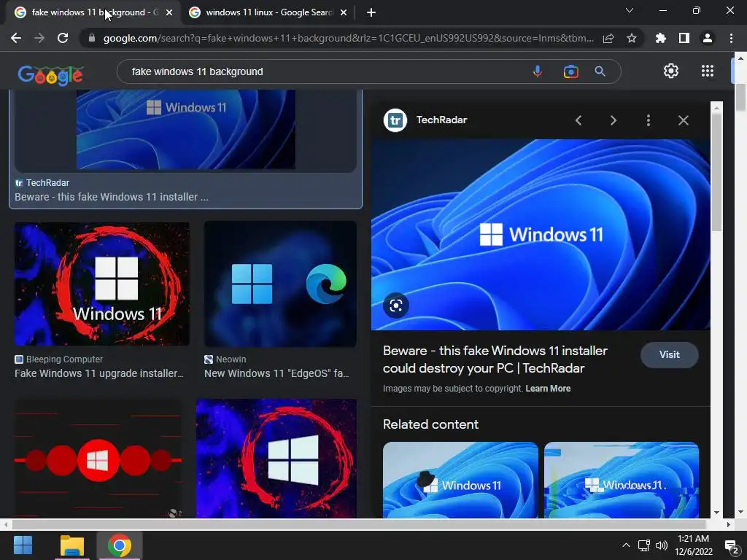
Task: Open the selected TechRadar result thumbnail
Action: (186, 130)
